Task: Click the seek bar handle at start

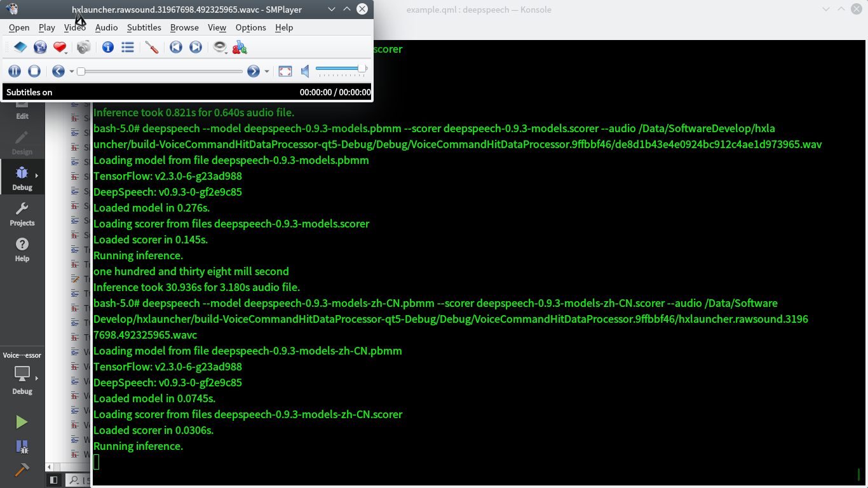Action: click(81, 72)
